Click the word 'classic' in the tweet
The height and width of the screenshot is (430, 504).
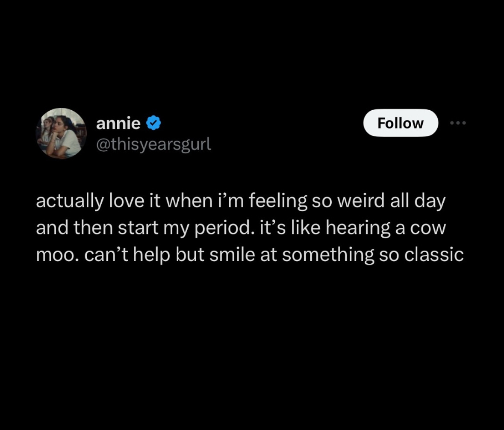click(x=434, y=255)
